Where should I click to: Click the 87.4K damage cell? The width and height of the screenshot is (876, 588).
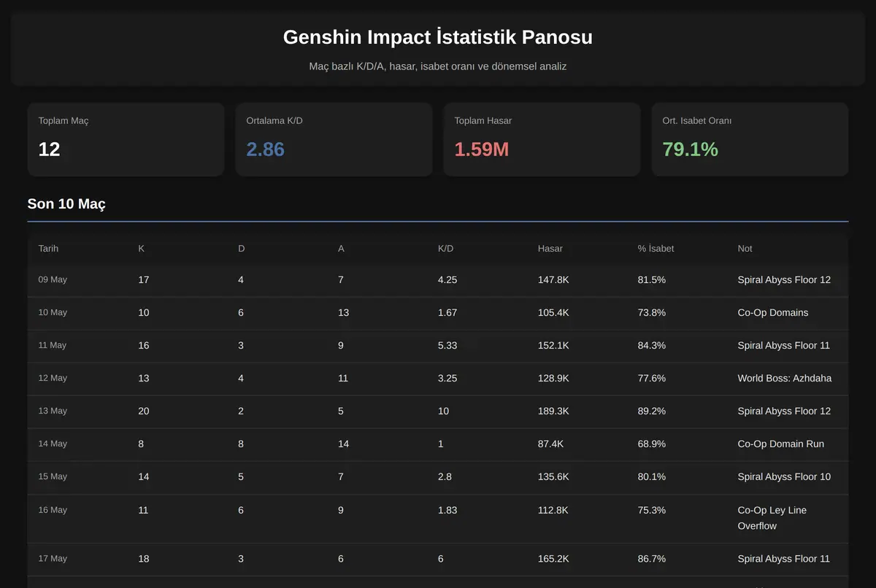tap(551, 444)
